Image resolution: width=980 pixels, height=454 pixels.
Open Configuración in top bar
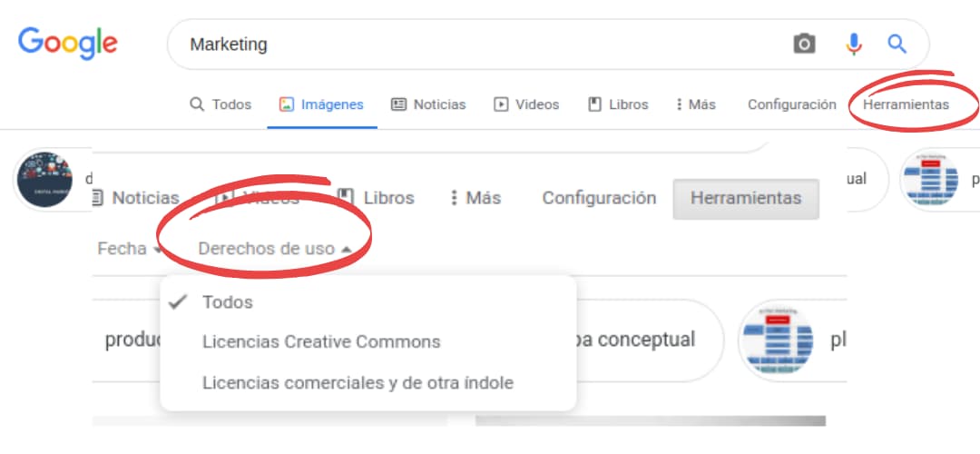click(792, 104)
